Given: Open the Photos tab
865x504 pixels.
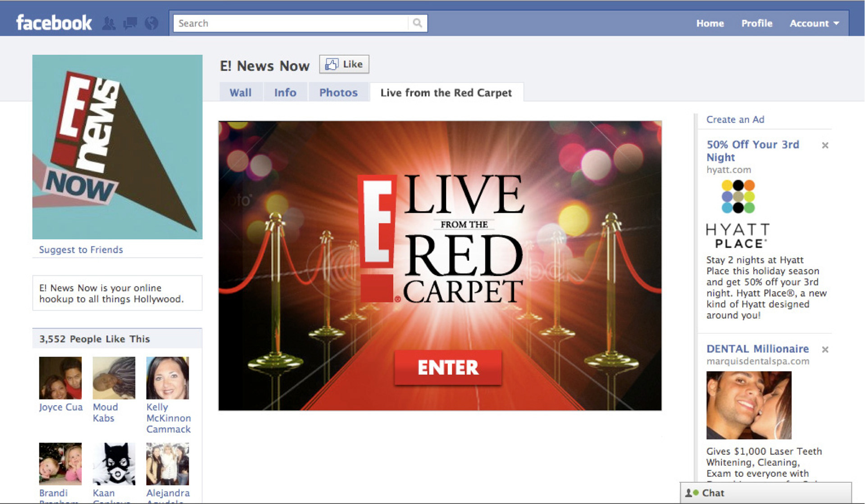Looking at the screenshot, I should tap(338, 92).
